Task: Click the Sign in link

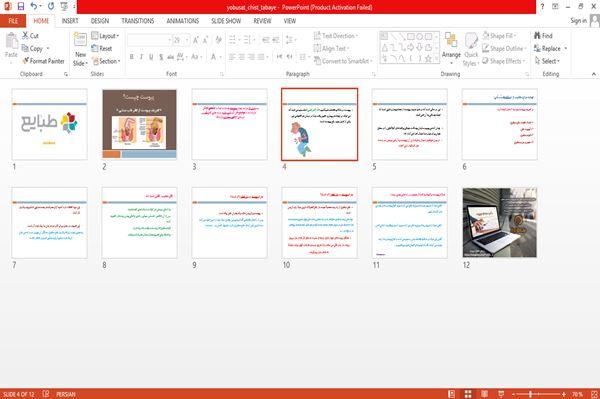Action: point(578,21)
